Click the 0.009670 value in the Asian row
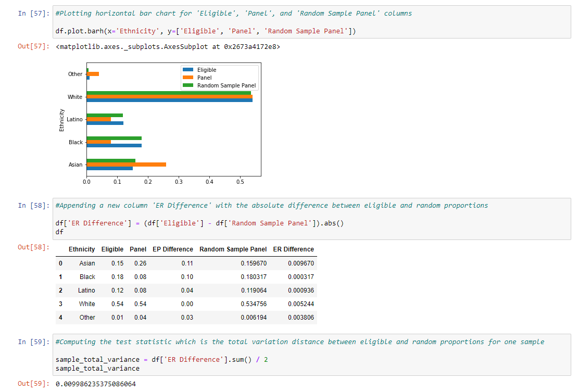The image size is (578, 392). point(300,263)
